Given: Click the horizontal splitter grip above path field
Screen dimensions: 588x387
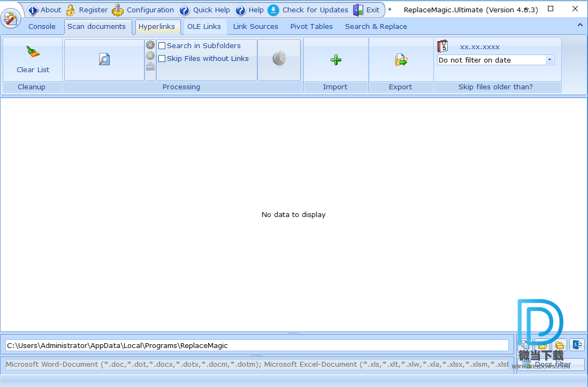Looking at the screenshot, I should click(293, 332).
